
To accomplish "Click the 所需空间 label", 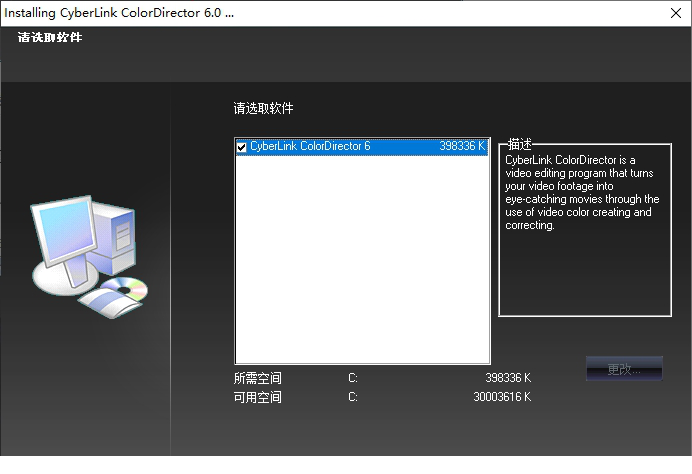I will pos(258,378).
